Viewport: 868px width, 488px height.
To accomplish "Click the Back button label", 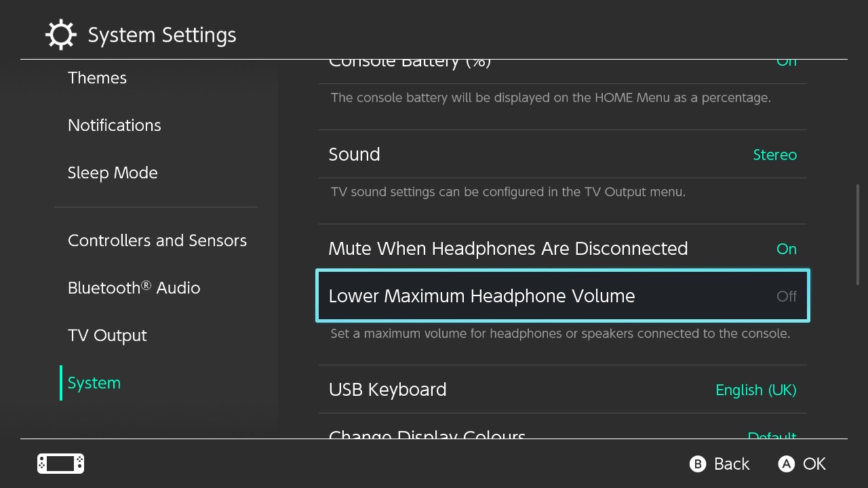I will [x=732, y=464].
